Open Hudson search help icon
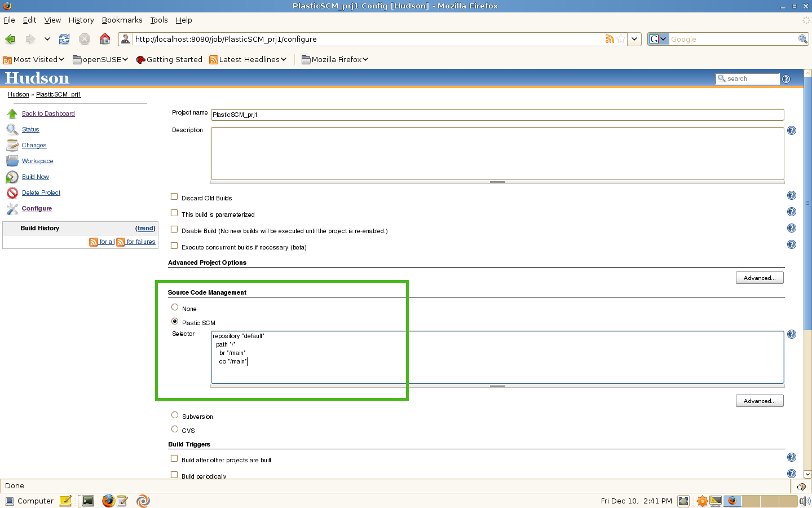 click(786, 79)
